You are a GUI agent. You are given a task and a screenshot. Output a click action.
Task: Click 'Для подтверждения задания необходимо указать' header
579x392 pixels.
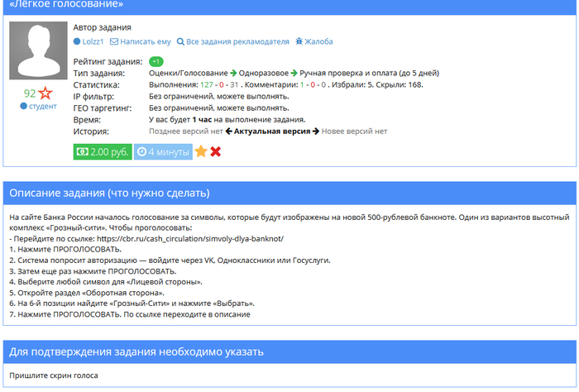tap(289, 351)
